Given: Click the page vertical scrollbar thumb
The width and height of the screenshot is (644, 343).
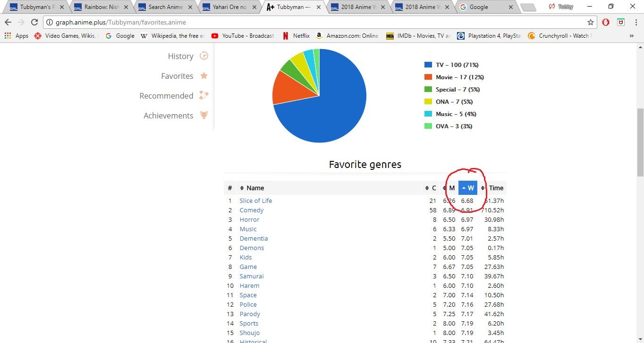Looking at the screenshot, I should pos(640,142).
